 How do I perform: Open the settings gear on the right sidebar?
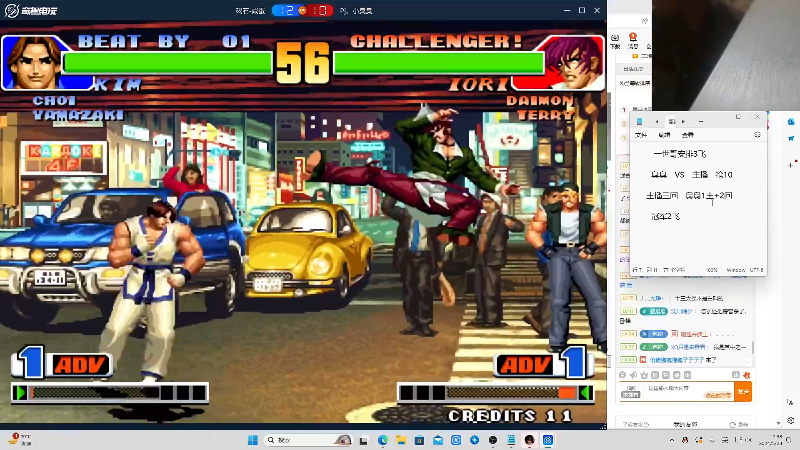point(790,421)
